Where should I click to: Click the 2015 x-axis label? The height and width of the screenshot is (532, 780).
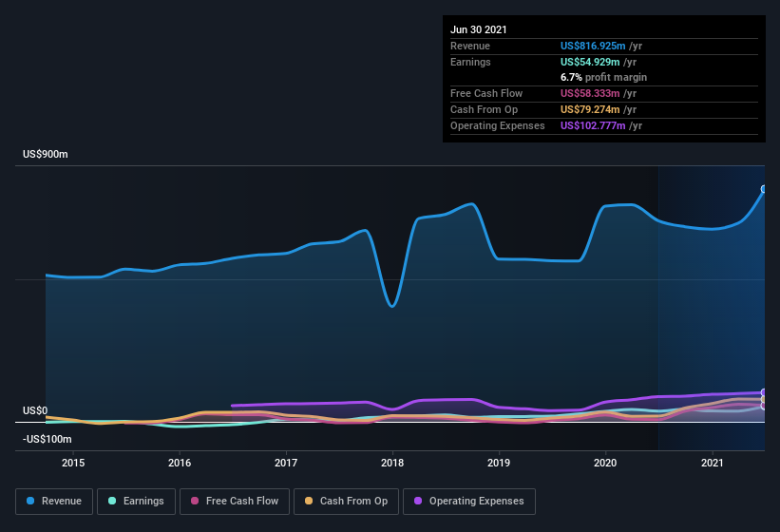point(73,463)
